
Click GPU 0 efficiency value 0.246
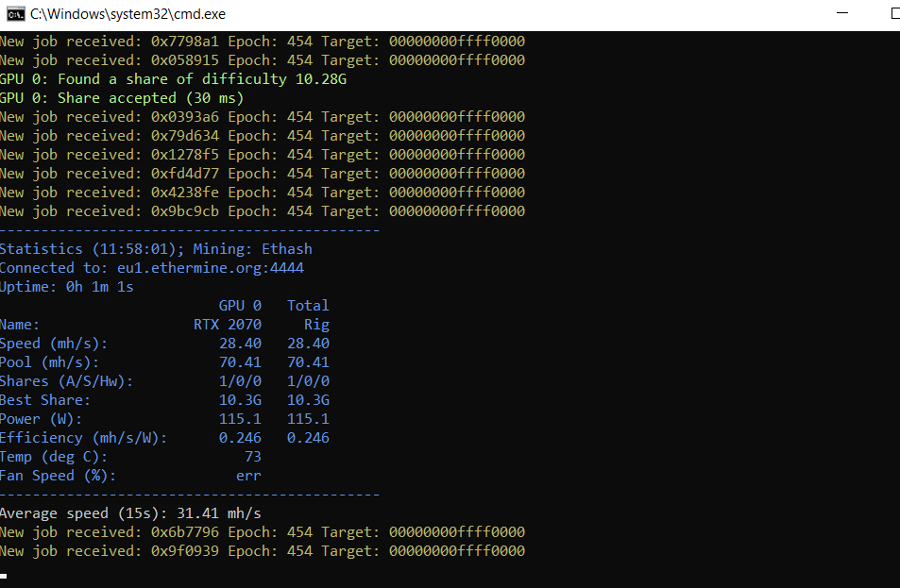tap(240, 438)
